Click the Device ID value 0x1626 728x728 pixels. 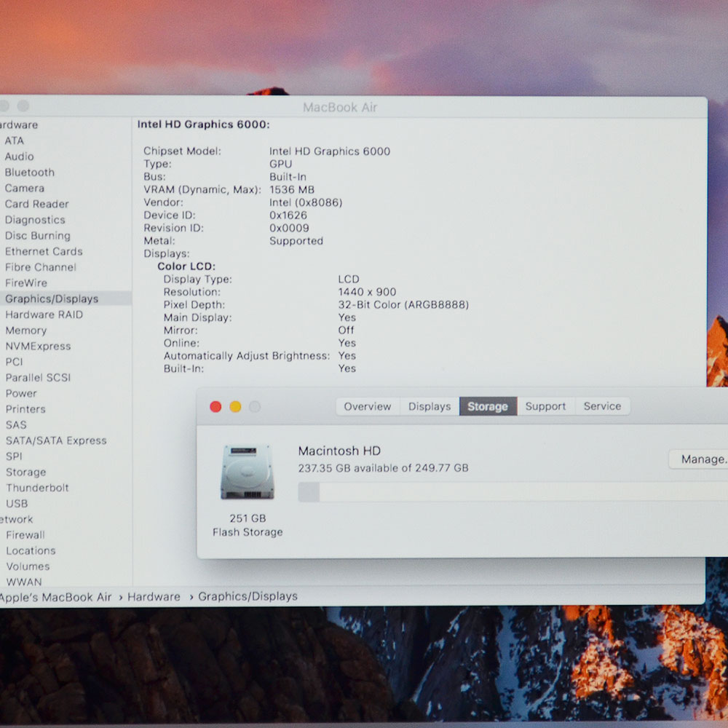pos(288,215)
